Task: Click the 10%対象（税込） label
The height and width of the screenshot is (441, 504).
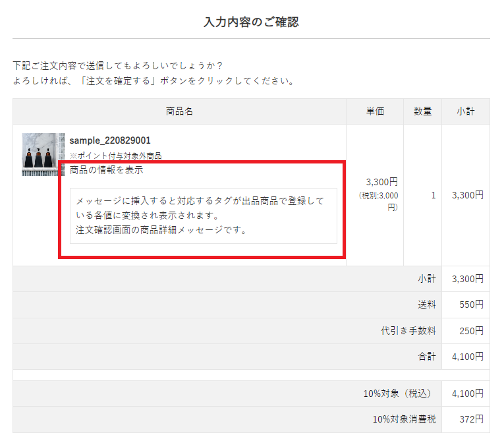Action: 397,394
